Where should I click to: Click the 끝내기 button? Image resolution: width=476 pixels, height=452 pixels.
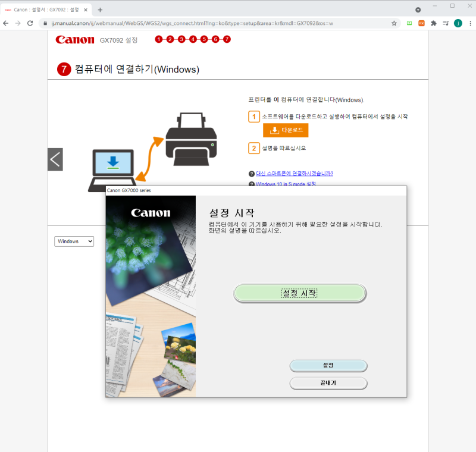pyautogui.click(x=328, y=383)
